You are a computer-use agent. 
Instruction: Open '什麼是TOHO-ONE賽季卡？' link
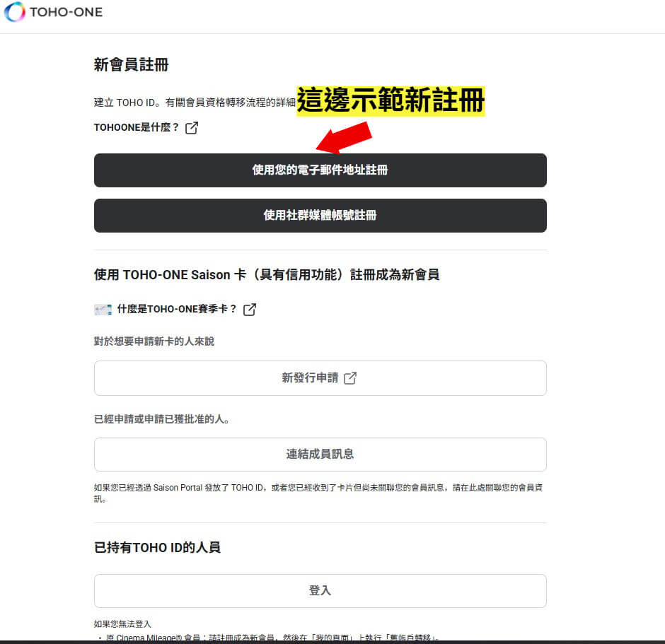(x=178, y=310)
